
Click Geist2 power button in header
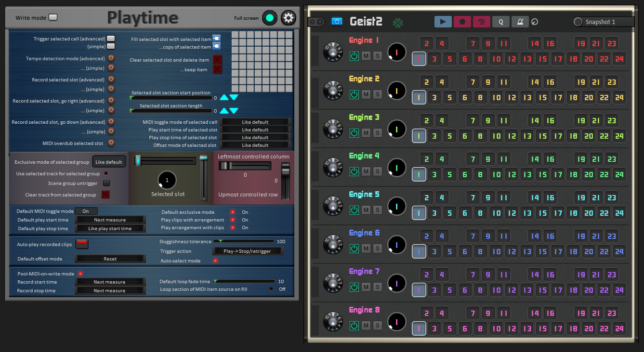coord(337,22)
